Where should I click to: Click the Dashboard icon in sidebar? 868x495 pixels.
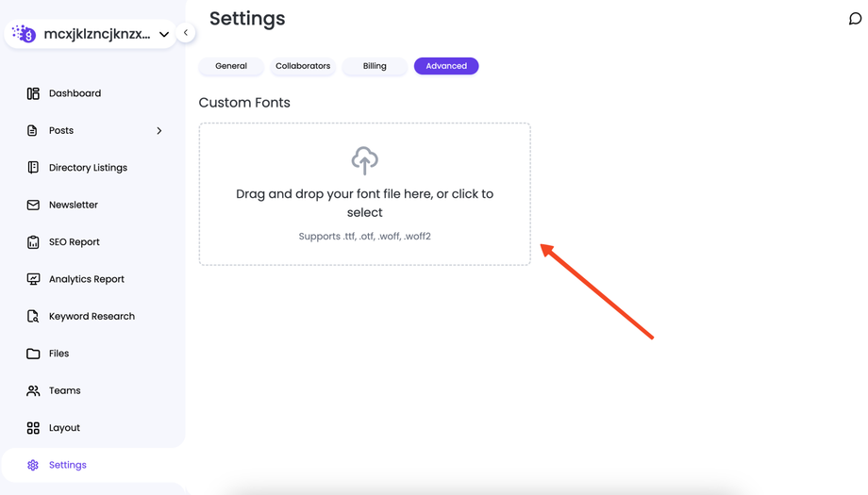(33, 93)
